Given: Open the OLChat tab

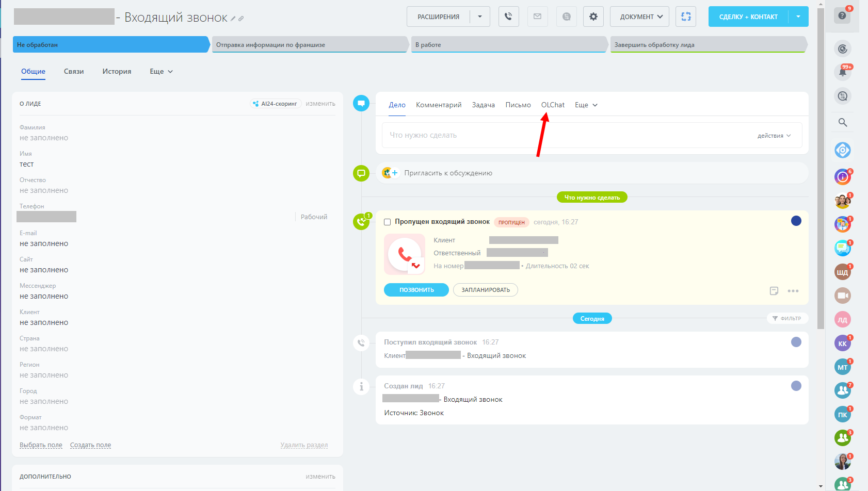Looking at the screenshot, I should [x=553, y=105].
